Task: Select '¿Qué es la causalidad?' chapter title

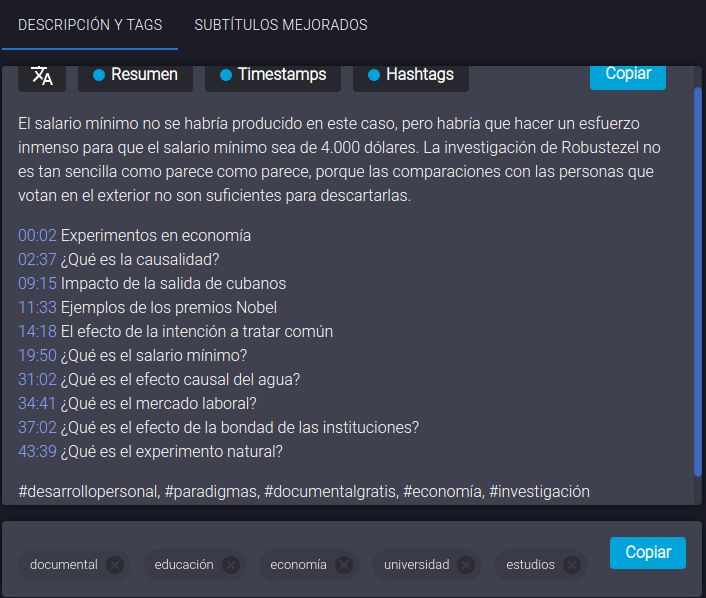Action: [x=140, y=259]
